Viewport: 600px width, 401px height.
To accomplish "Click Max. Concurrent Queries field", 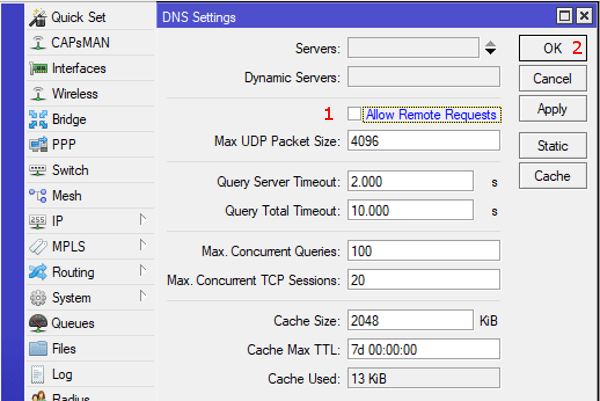I will click(x=424, y=251).
